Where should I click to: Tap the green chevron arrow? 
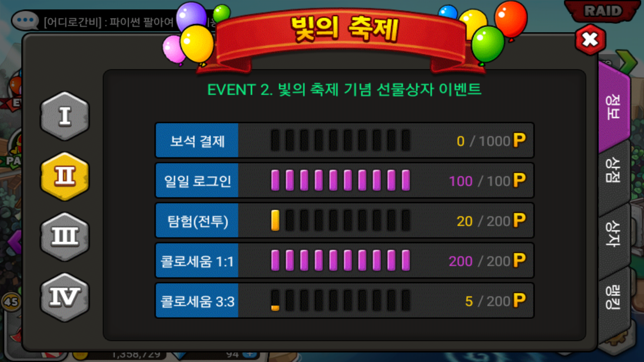[627, 61]
